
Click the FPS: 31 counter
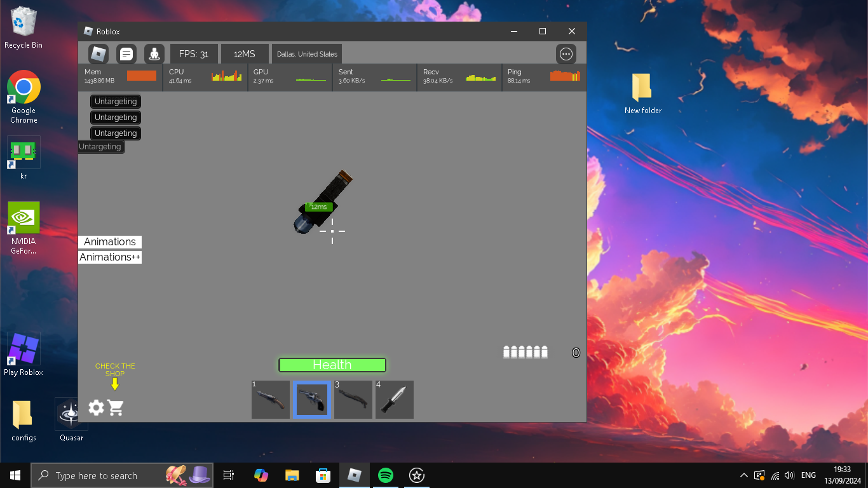pos(194,54)
